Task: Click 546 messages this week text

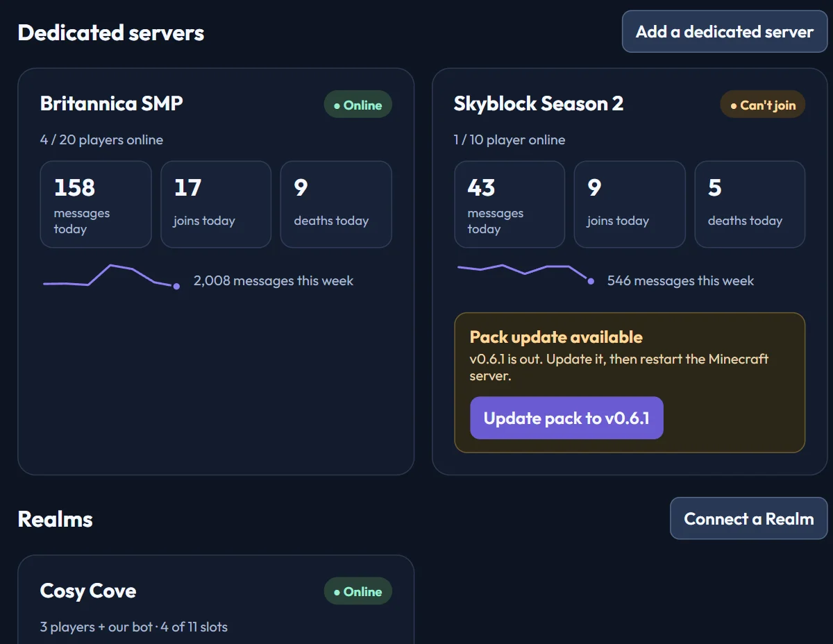Action: (x=680, y=280)
